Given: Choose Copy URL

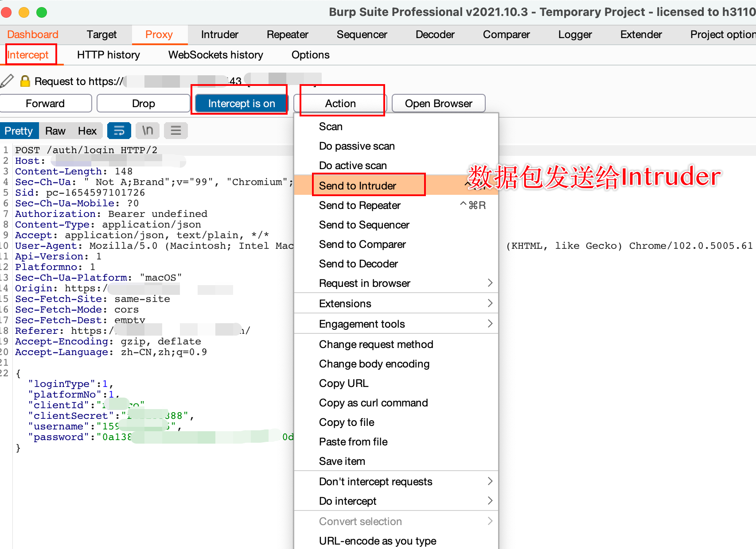Looking at the screenshot, I should (396, 383).
